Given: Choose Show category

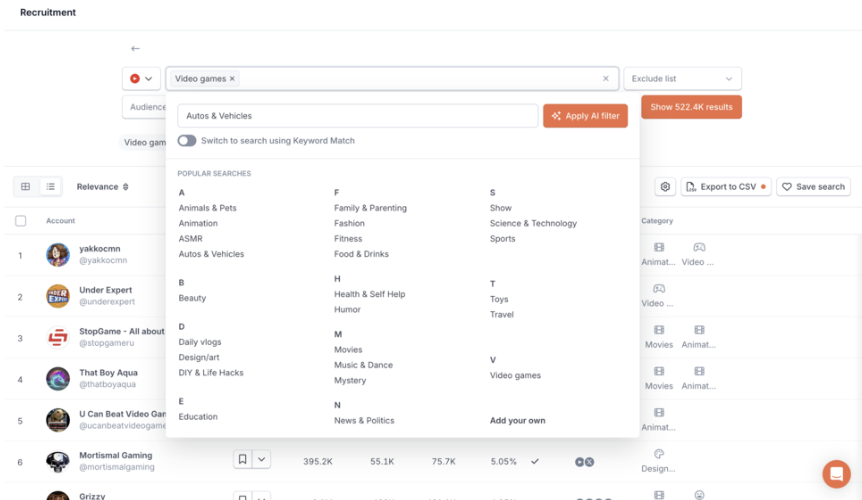Looking at the screenshot, I should coord(500,208).
